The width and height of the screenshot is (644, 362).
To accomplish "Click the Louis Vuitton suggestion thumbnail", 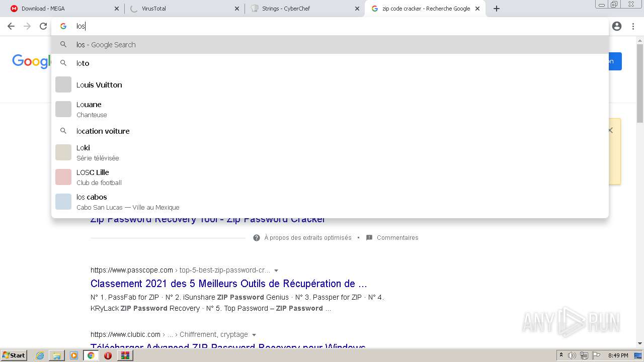I will tap(63, 84).
